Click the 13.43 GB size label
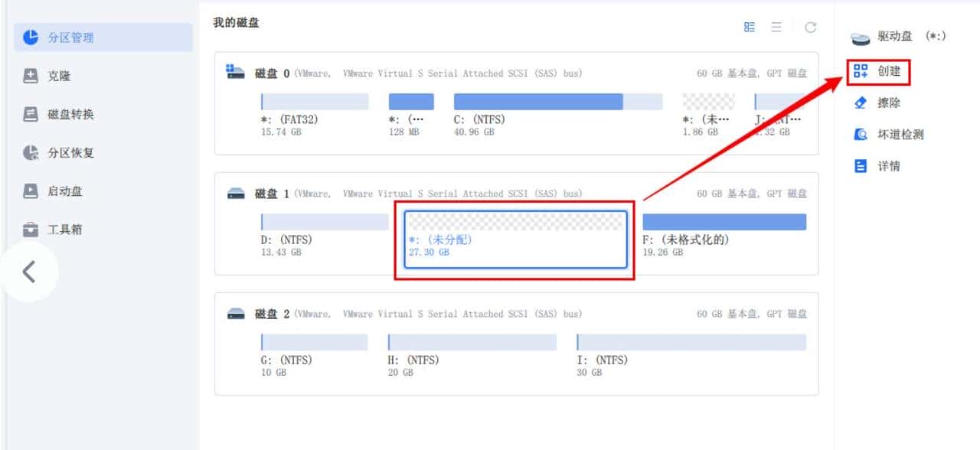The height and width of the screenshot is (450, 980). click(x=281, y=253)
